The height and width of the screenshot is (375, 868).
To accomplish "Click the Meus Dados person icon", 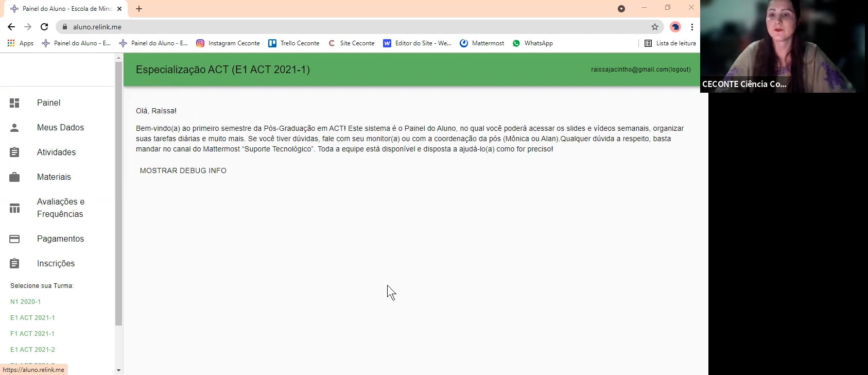I will click(14, 128).
